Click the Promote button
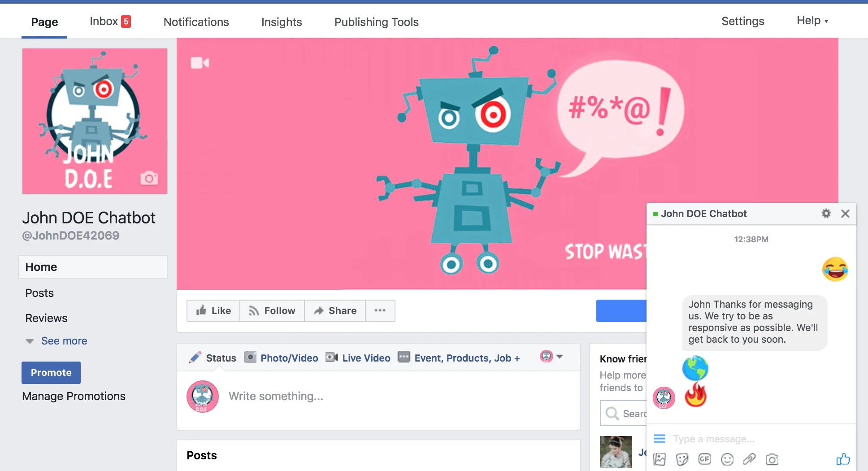Image resolution: width=868 pixels, height=471 pixels. [51, 373]
